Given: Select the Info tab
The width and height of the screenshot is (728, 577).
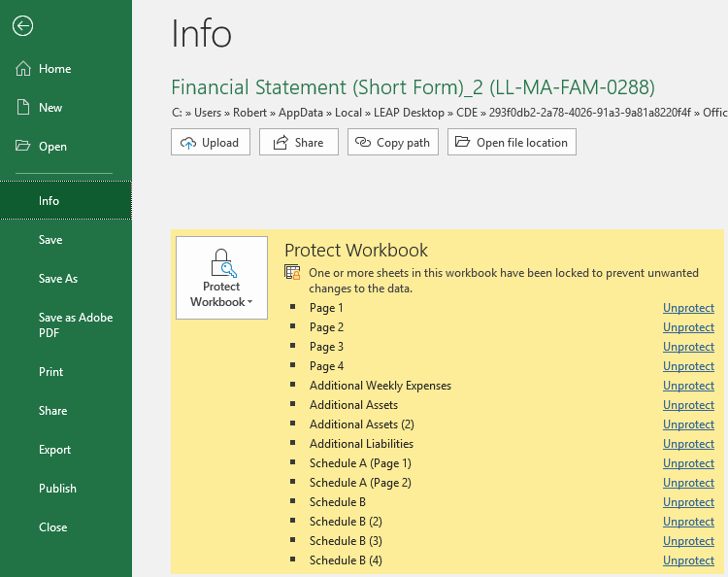Looking at the screenshot, I should pos(65,201).
